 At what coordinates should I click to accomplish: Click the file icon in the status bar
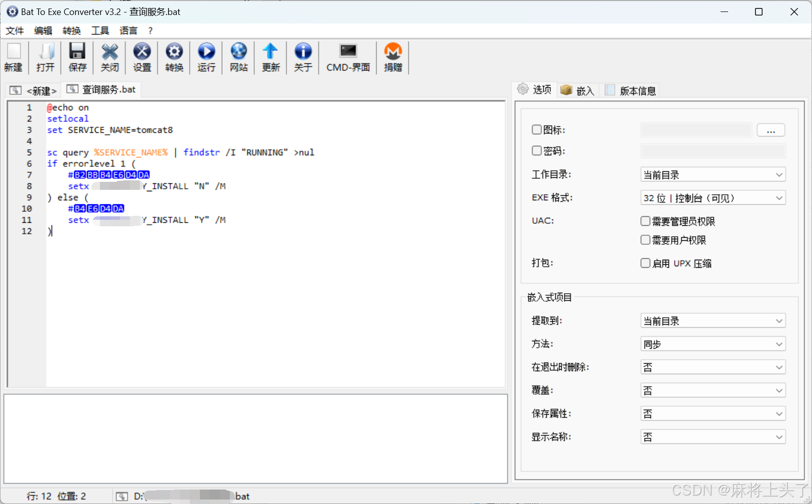[122, 496]
